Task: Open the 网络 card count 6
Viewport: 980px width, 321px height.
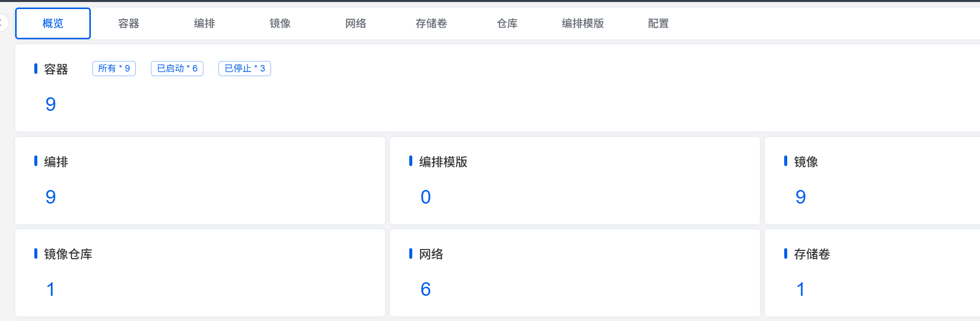Action: (425, 289)
